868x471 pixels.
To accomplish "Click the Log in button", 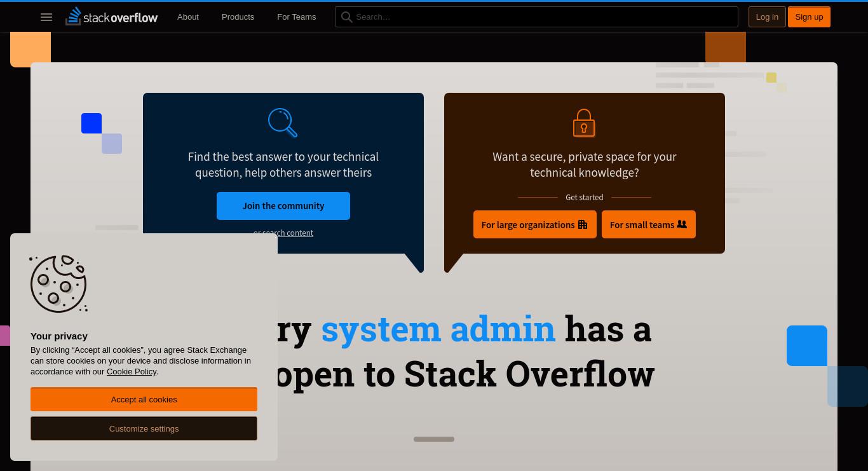I will click(767, 17).
